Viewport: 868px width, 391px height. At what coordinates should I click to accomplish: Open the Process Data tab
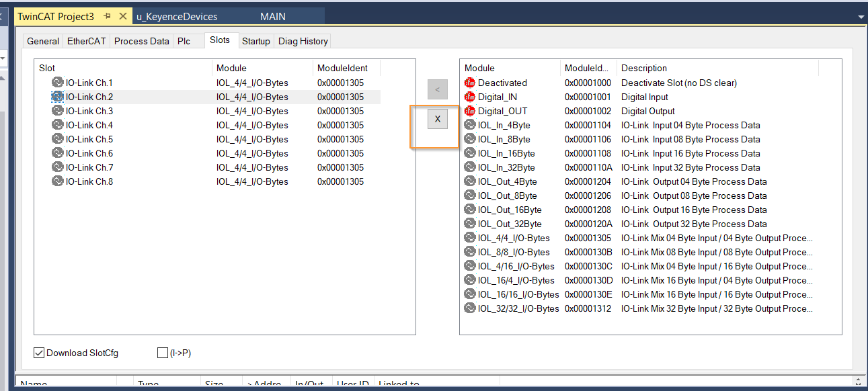[x=142, y=41]
